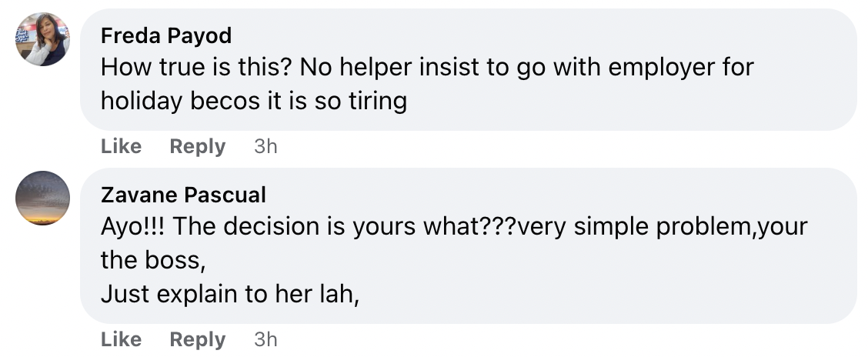Like Zavane Pascual's comment
Viewport: 868px width, 357px height.
pyautogui.click(x=122, y=339)
